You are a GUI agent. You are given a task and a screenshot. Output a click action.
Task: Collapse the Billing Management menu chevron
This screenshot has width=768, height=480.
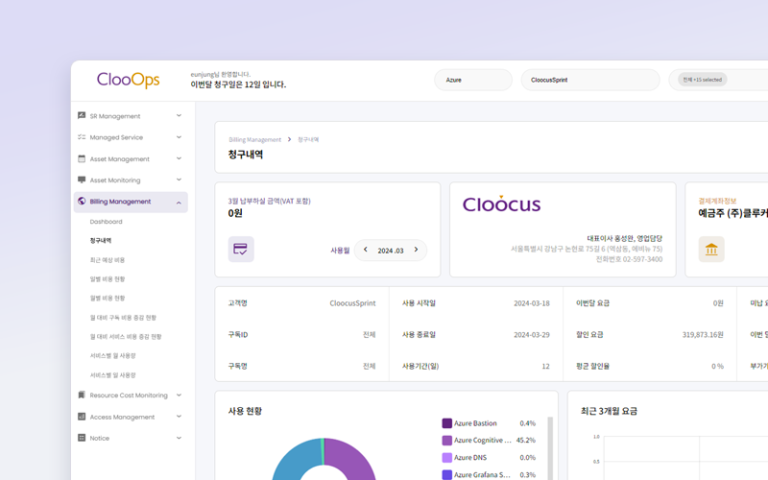(179, 202)
